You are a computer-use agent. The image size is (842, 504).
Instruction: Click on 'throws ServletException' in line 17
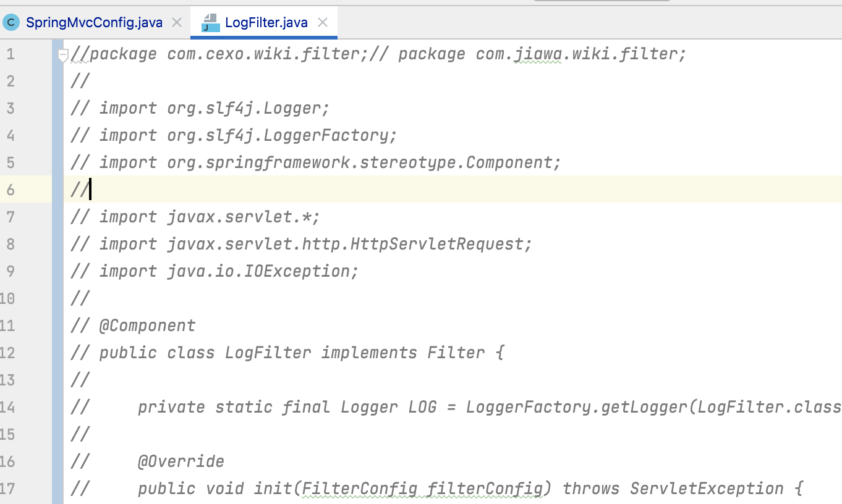[x=674, y=489]
